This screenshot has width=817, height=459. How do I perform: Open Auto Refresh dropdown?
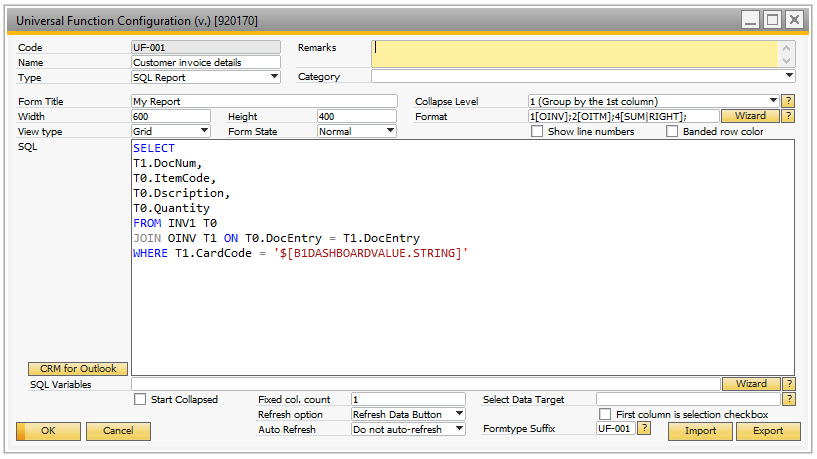[460, 429]
